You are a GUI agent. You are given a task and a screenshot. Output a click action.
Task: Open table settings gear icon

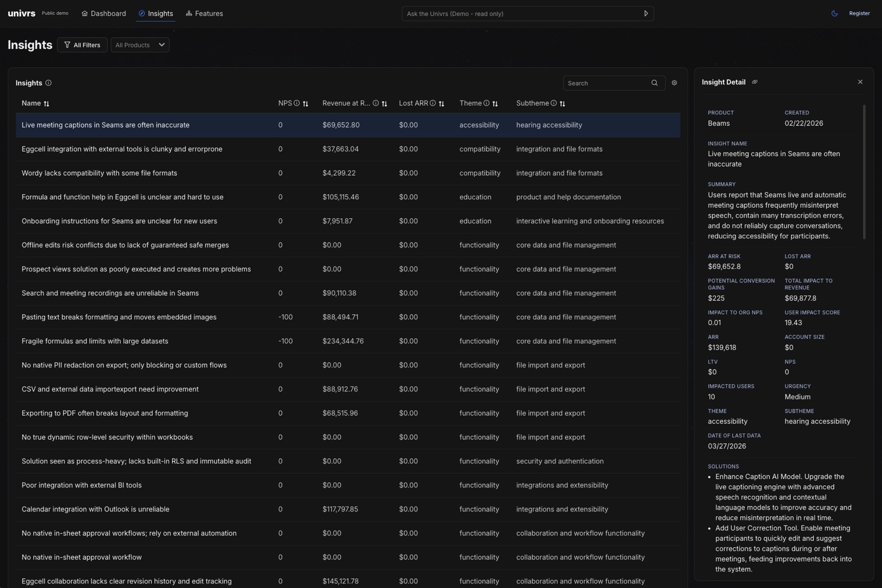[674, 83]
